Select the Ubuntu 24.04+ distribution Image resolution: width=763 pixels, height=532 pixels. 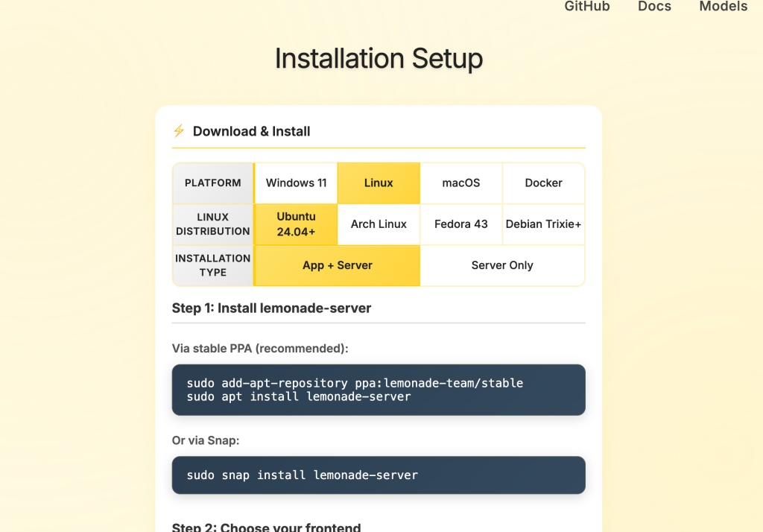pos(296,224)
